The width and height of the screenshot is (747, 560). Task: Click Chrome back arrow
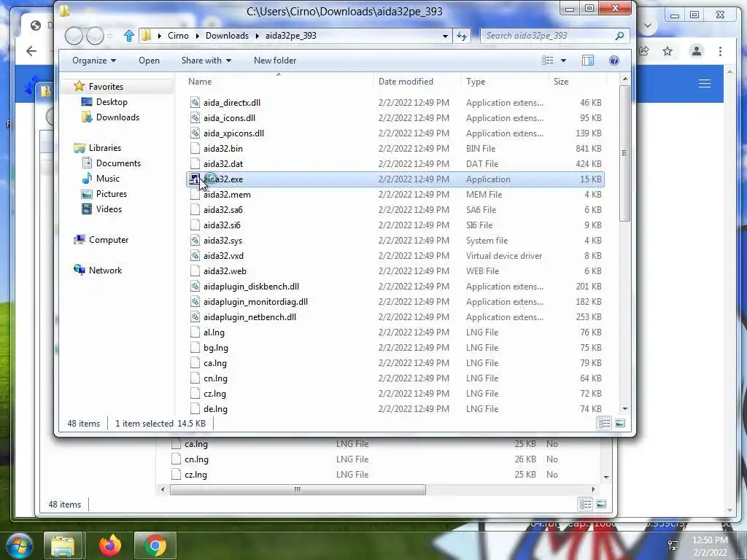pos(31,51)
